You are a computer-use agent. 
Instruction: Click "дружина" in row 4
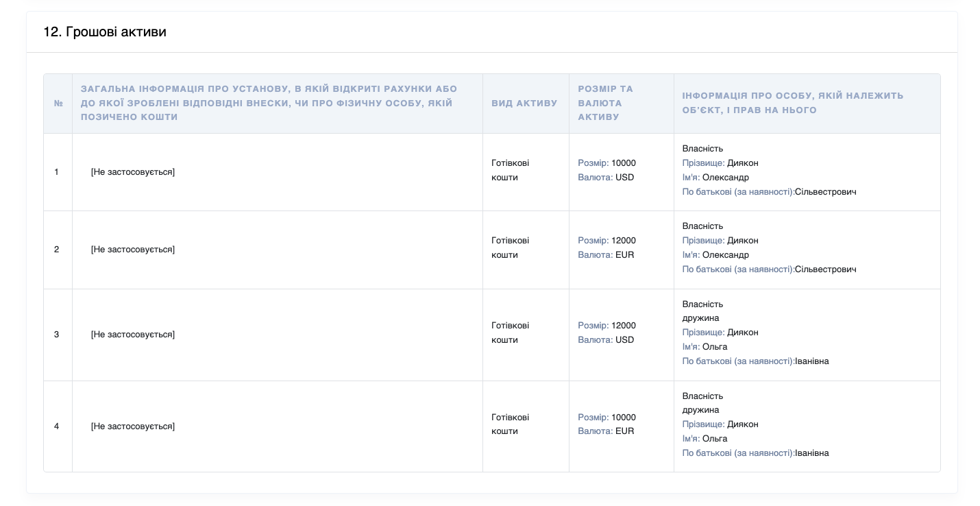point(700,410)
